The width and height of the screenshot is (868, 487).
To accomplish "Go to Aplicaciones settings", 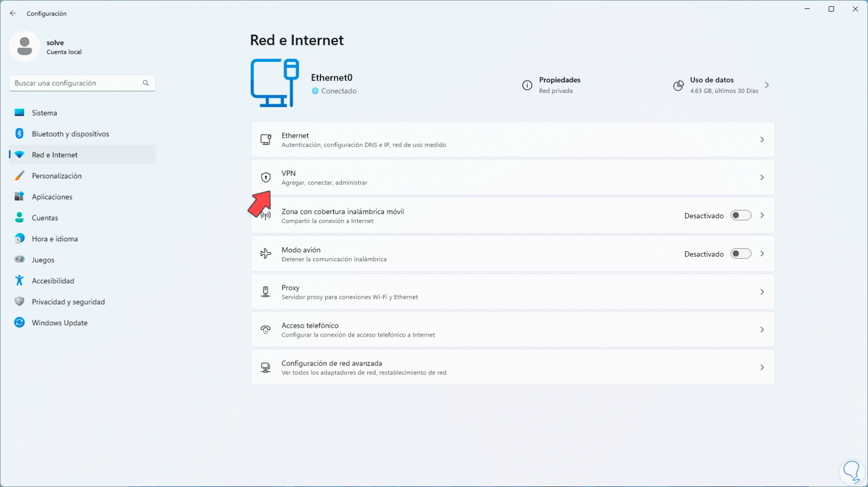I will [x=82, y=197].
